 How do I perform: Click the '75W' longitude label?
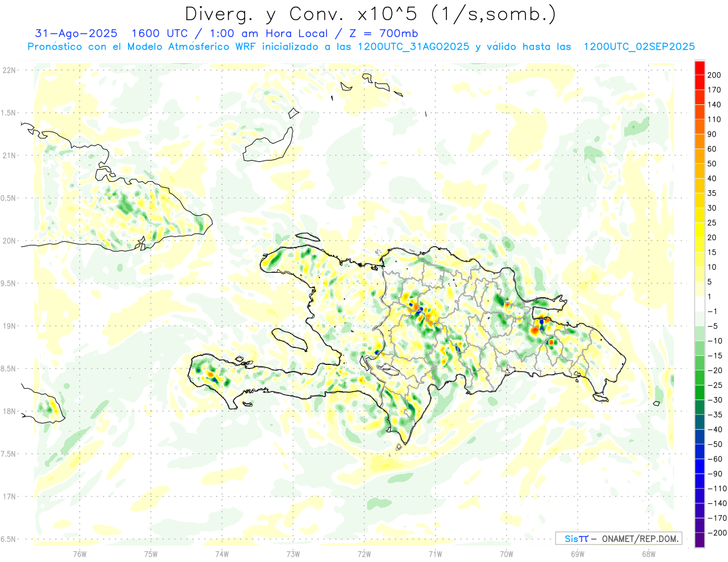tap(150, 553)
